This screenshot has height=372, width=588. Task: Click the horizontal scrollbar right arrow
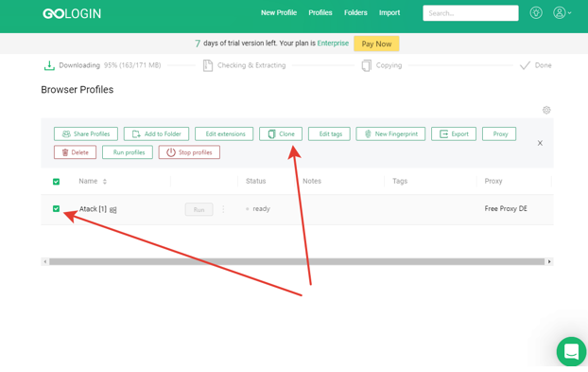[x=549, y=261]
